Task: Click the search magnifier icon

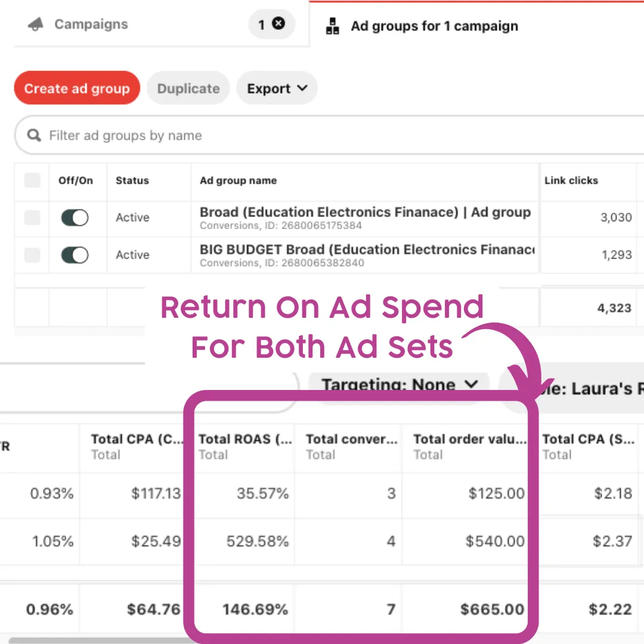Action: [x=33, y=135]
